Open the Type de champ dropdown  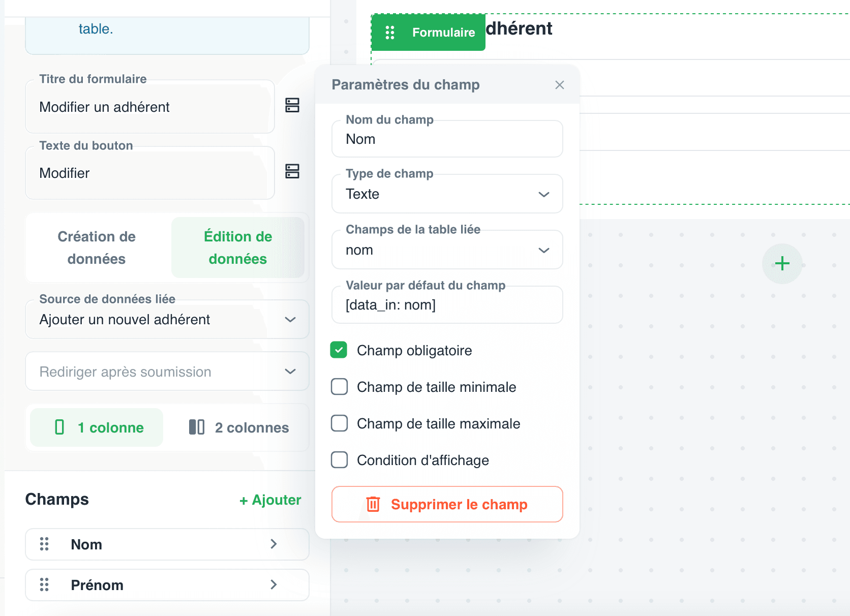(447, 194)
